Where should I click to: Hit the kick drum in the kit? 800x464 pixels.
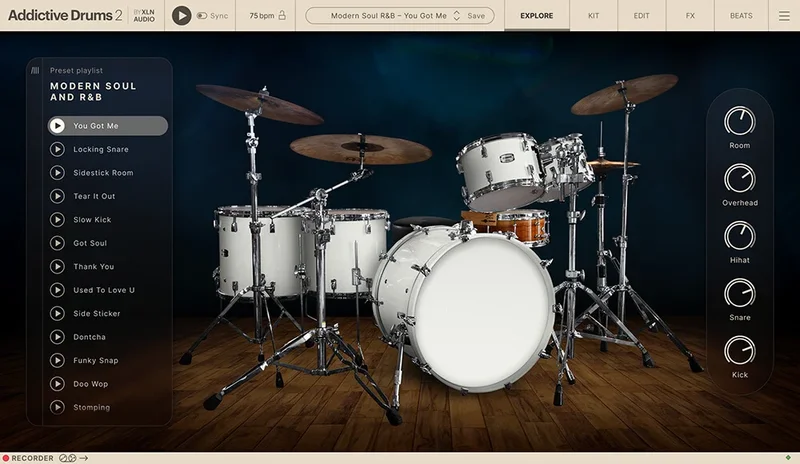pyautogui.click(x=482, y=311)
